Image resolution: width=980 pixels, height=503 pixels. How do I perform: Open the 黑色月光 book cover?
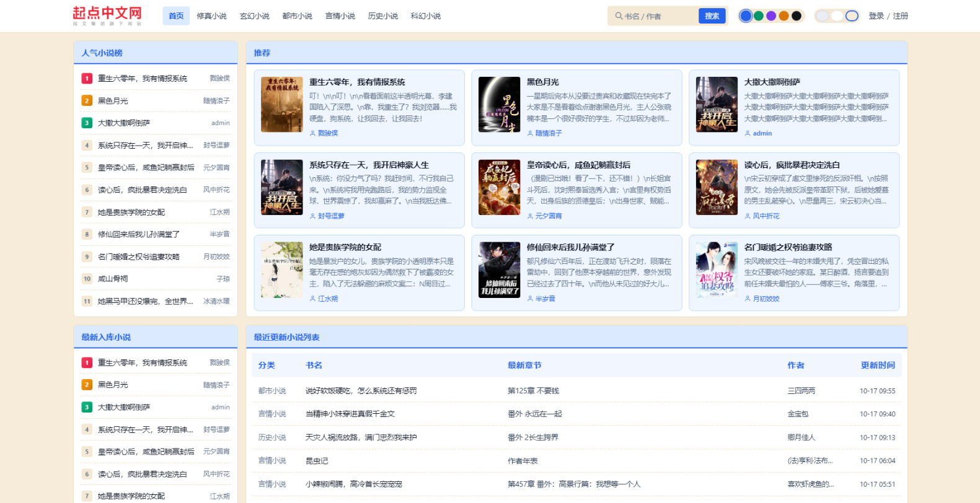pyautogui.click(x=500, y=105)
